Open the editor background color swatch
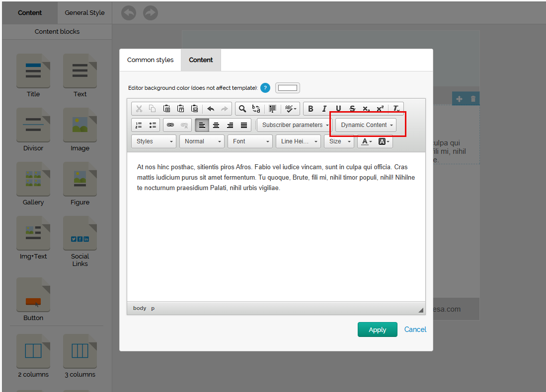 point(288,88)
